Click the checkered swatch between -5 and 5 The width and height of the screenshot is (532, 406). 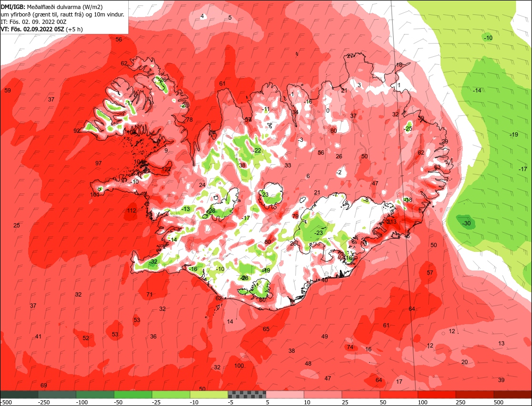(247, 394)
